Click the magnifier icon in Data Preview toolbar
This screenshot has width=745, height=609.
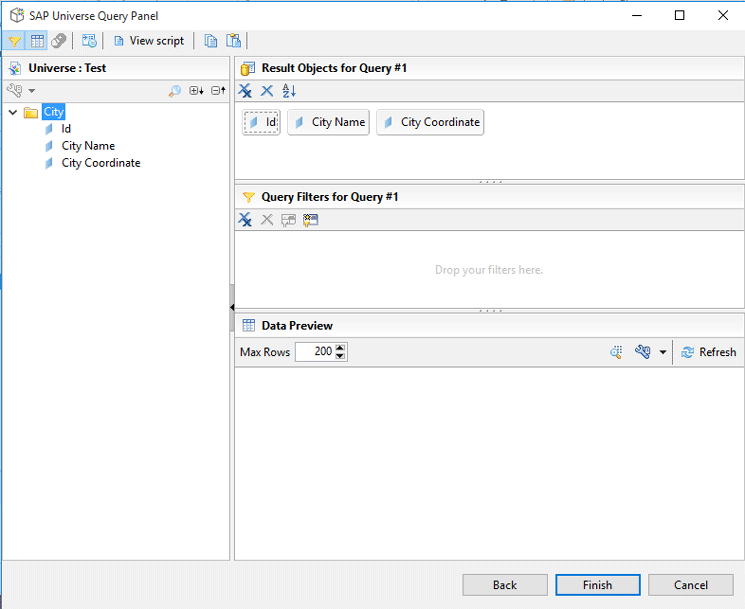click(x=616, y=352)
